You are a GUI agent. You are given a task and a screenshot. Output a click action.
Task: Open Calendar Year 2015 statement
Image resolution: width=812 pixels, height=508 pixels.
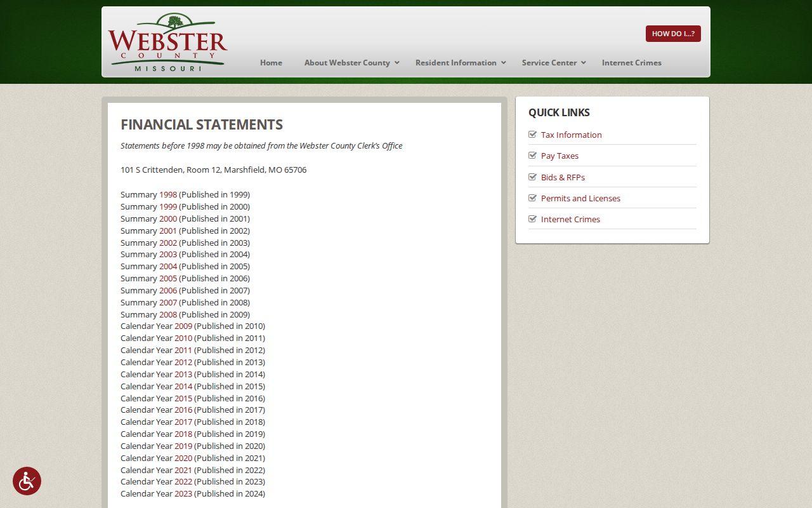[183, 398]
